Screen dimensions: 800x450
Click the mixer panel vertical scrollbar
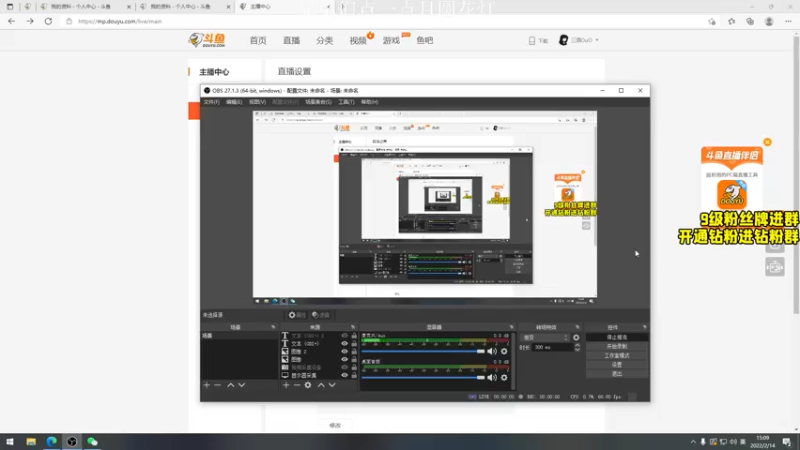512,361
